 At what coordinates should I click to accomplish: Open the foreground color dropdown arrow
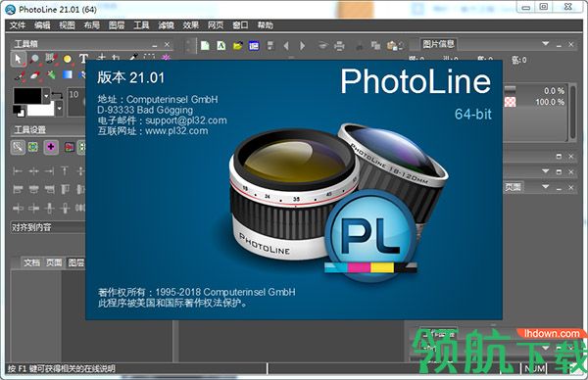click(46, 96)
